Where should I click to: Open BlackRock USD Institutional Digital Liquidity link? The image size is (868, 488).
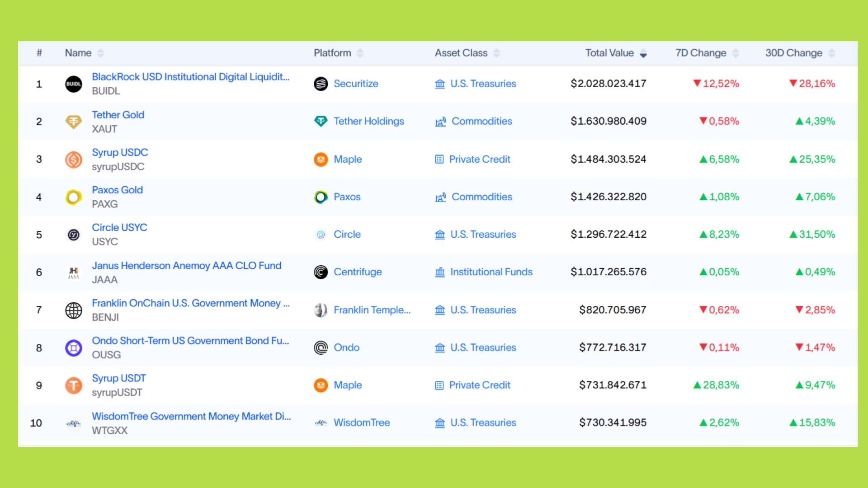click(190, 77)
